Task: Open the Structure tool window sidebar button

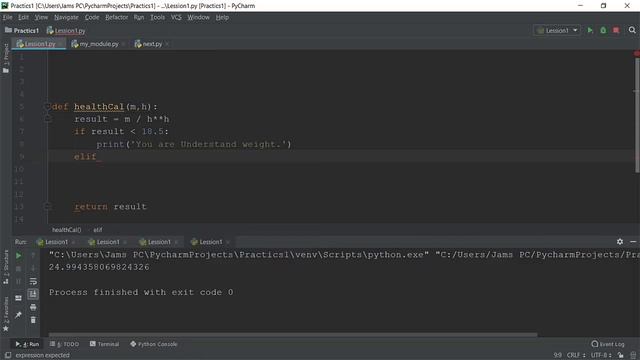Action: (6, 267)
